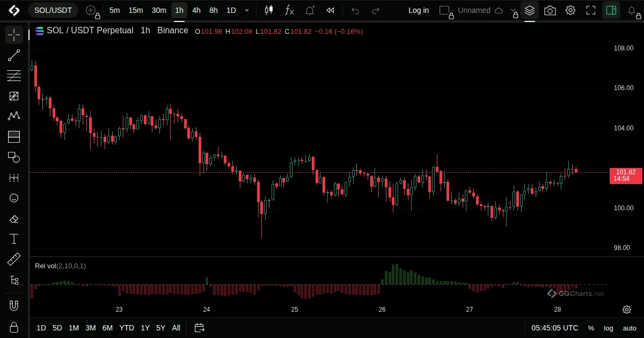Show All date range
644x338 pixels.
(x=176, y=328)
